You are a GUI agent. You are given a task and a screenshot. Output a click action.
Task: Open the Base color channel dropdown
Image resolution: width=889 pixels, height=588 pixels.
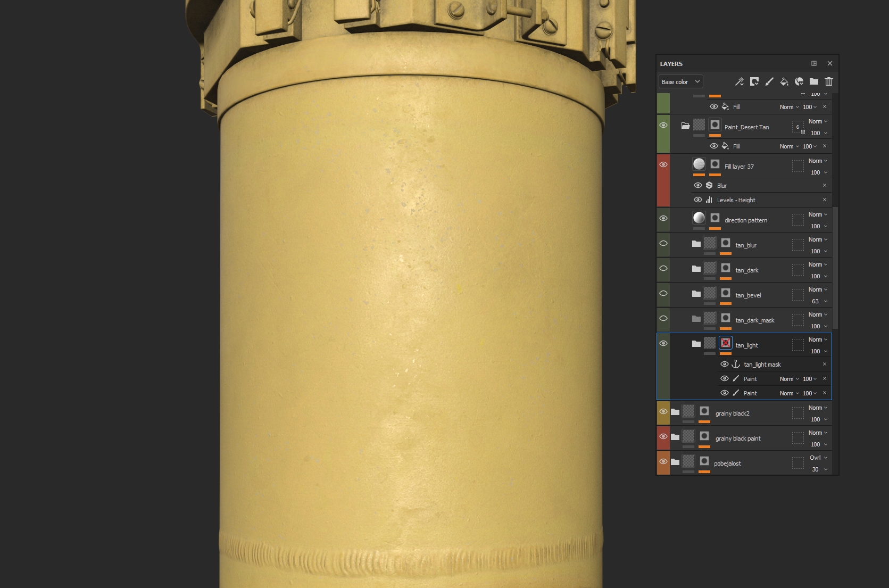680,81
